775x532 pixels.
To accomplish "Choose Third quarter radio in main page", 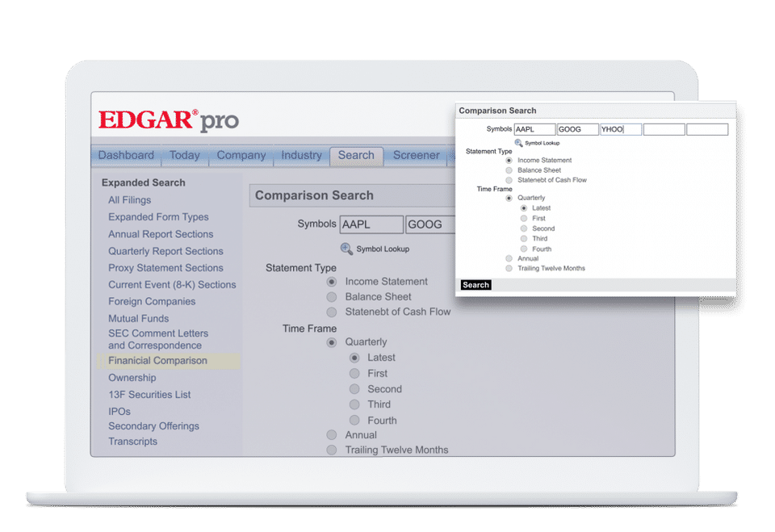I will pyautogui.click(x=354, y=404).
